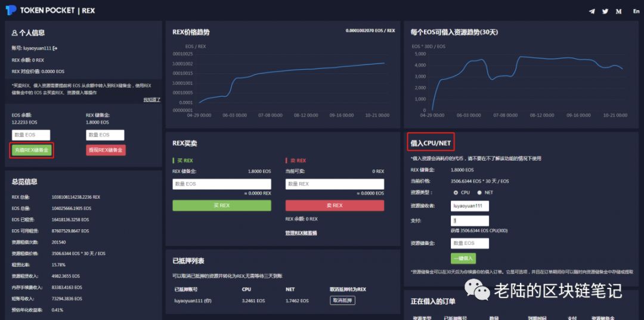Open the Medium M icon
Viewport: 644px width, 320px height.
pyautogui.click(x=618, y=11)
